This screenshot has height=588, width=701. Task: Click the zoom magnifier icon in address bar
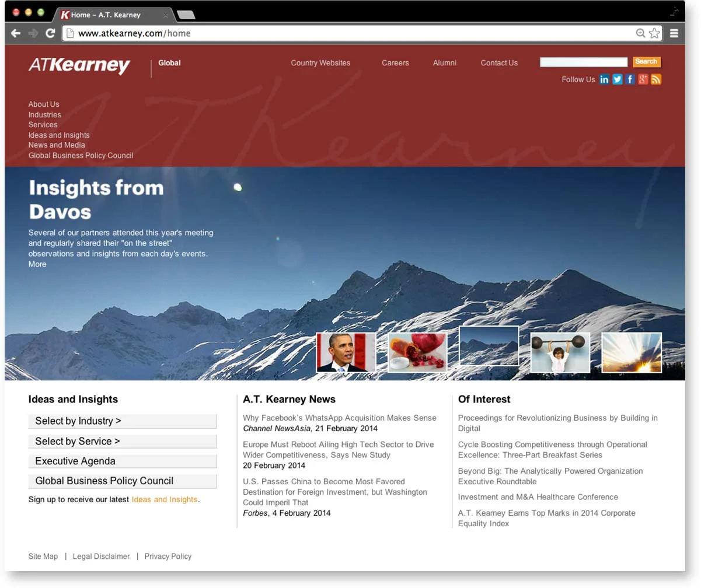point(640,33)
